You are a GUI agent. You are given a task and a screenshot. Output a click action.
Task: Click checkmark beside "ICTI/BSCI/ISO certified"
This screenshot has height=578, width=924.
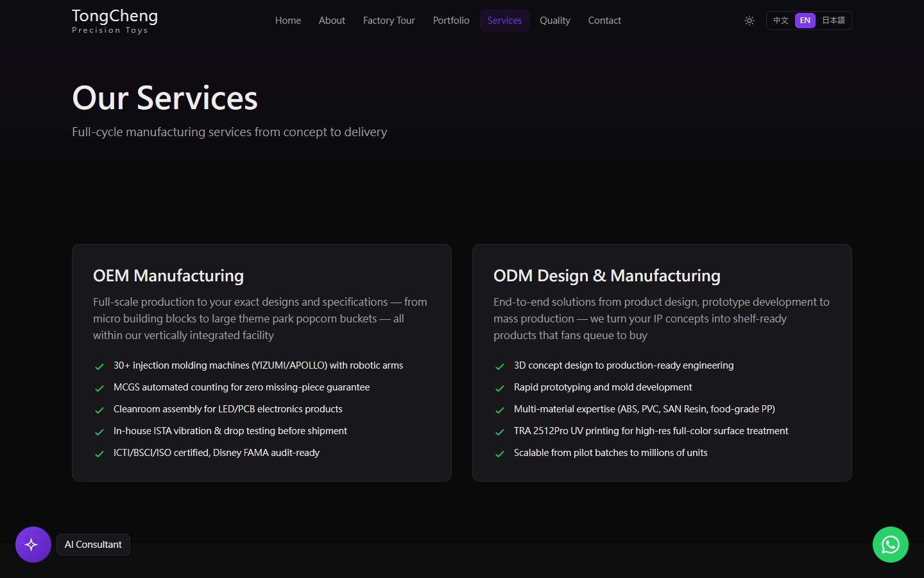click(x=99, y=454)
